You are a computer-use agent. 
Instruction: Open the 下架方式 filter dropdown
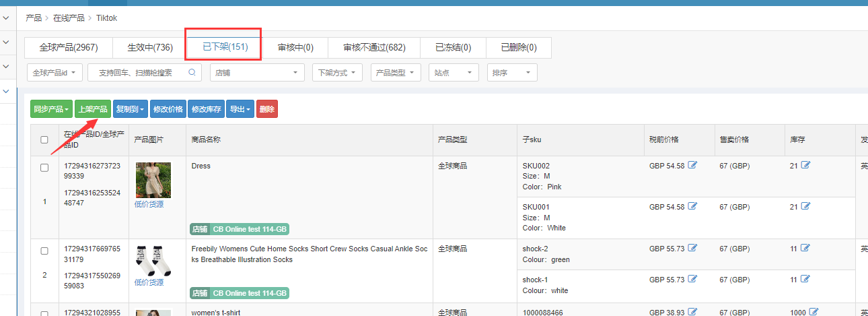338,73
